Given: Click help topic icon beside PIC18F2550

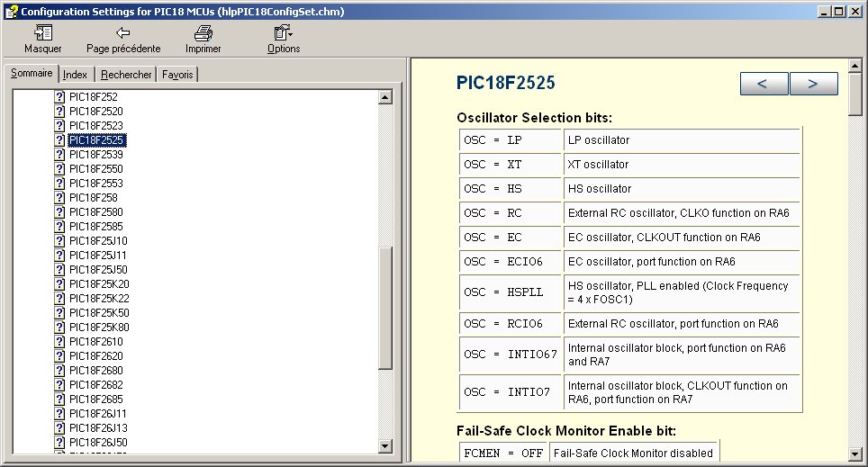Looking at the screenshot, I should [59, 169].
